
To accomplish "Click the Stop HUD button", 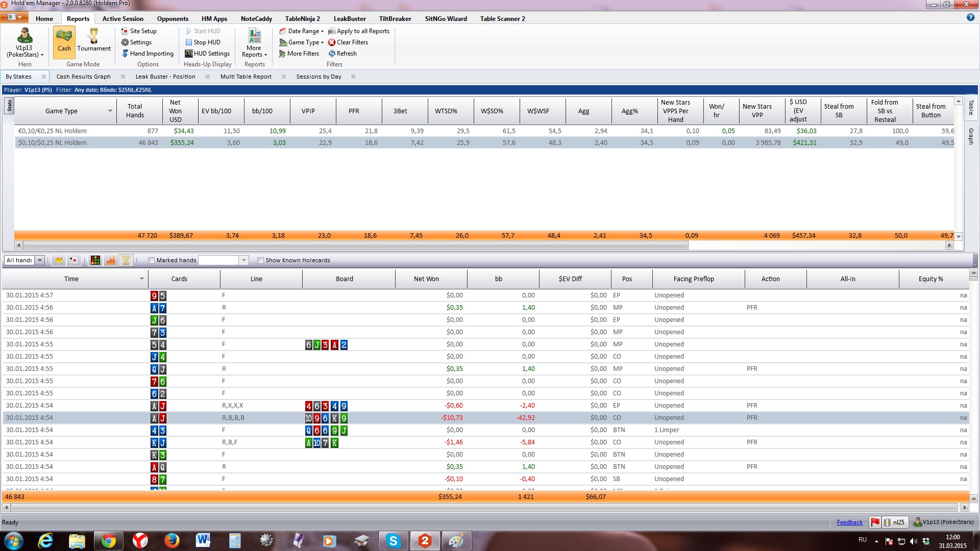I will pos(207,42).
